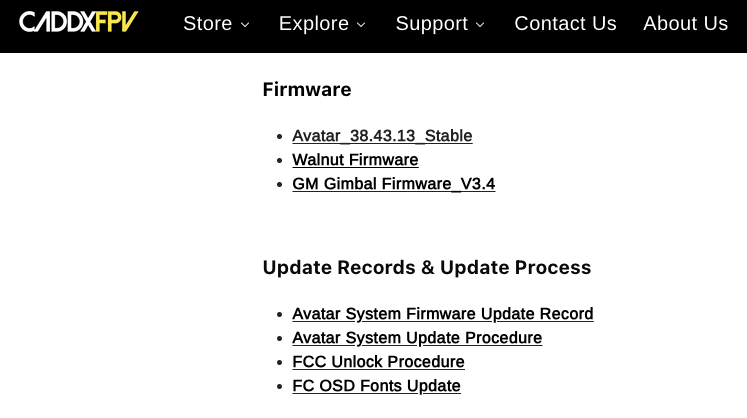Image resolution: width=747 pixels, height=418 pixels.
Task: Expand the Store dropdown chevron
Action: [x=245, y=24]
